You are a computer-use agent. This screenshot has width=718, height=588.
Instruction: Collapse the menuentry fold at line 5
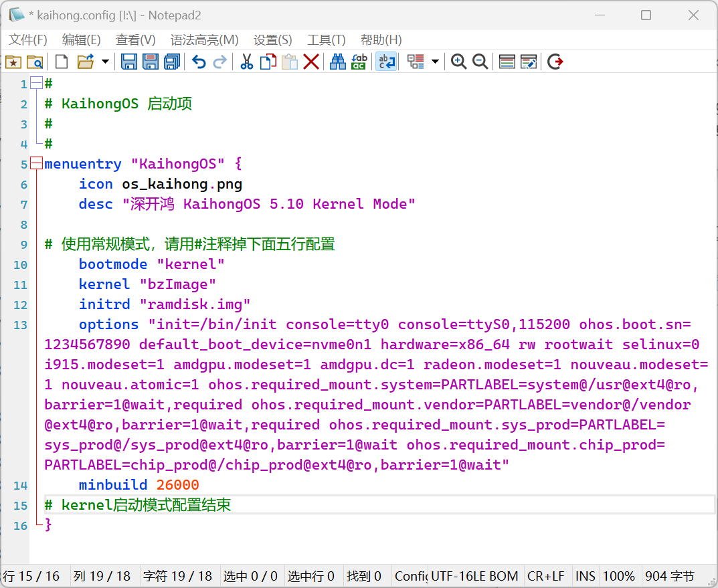pos(36,163)
